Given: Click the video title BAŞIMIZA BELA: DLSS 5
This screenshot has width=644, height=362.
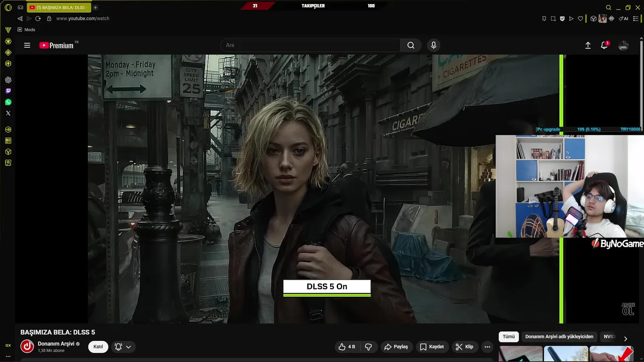Looking at the screenshot, I should (x=57, y=332).
